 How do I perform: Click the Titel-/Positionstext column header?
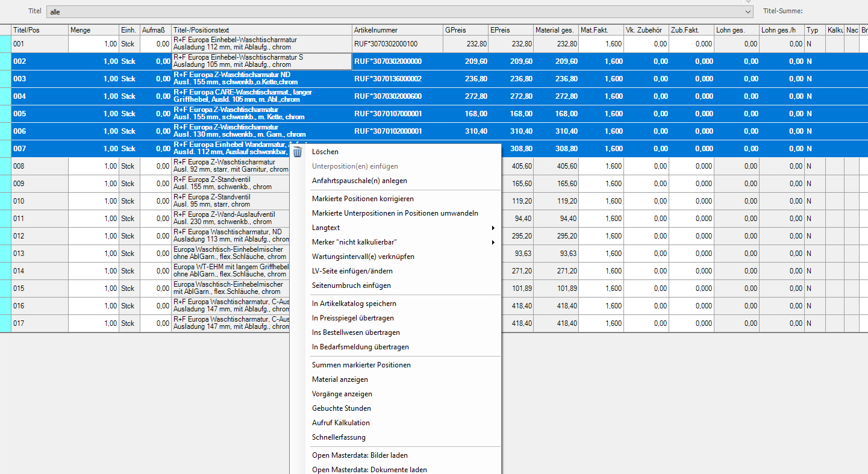click(x=261, y=30)
